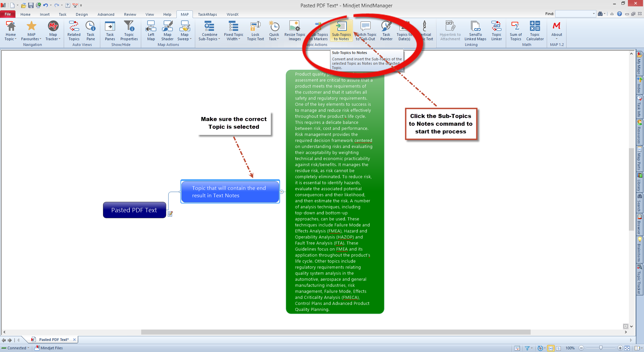Open Topic Properties pane
The width and height of the screenshot is (644, 352).
pyautogui.click(x=129, y=31)
